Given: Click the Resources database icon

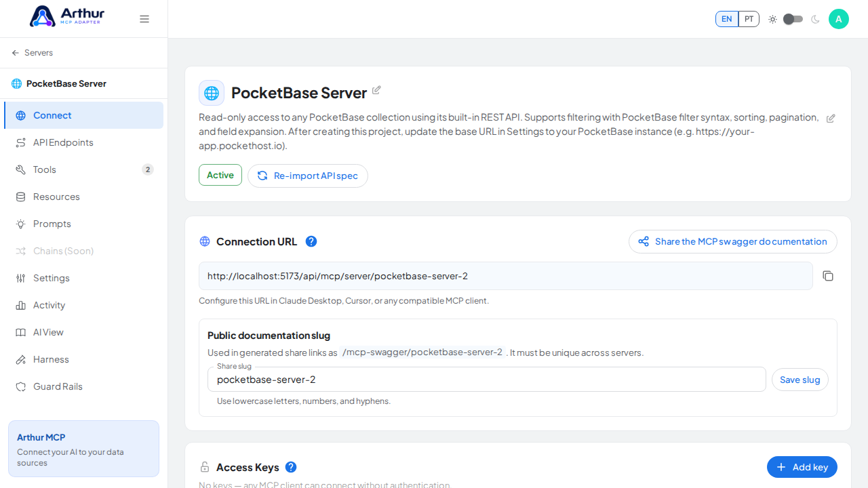Looking at the screenshot, I should [21, 197].
